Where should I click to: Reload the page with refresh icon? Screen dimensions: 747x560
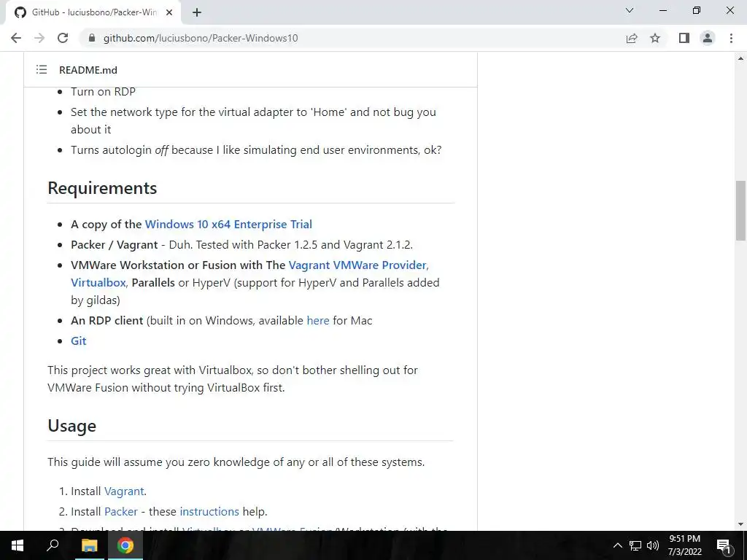click(63, 38)
